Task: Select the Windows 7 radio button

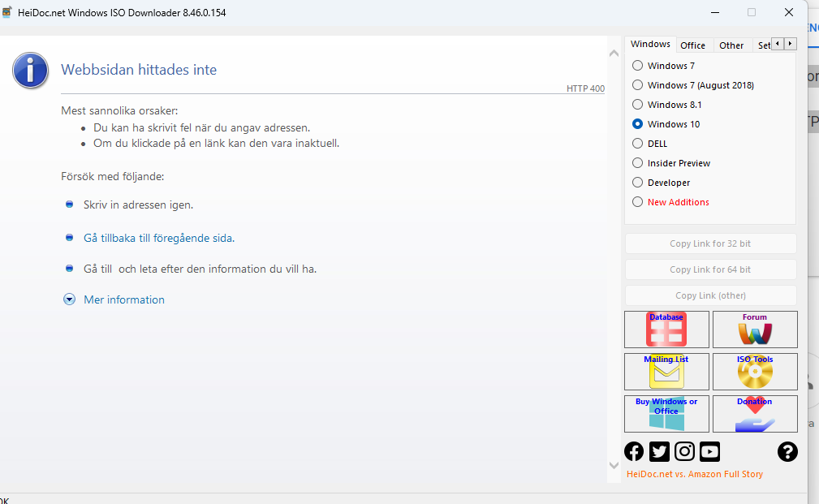Action: coord(637,66)
